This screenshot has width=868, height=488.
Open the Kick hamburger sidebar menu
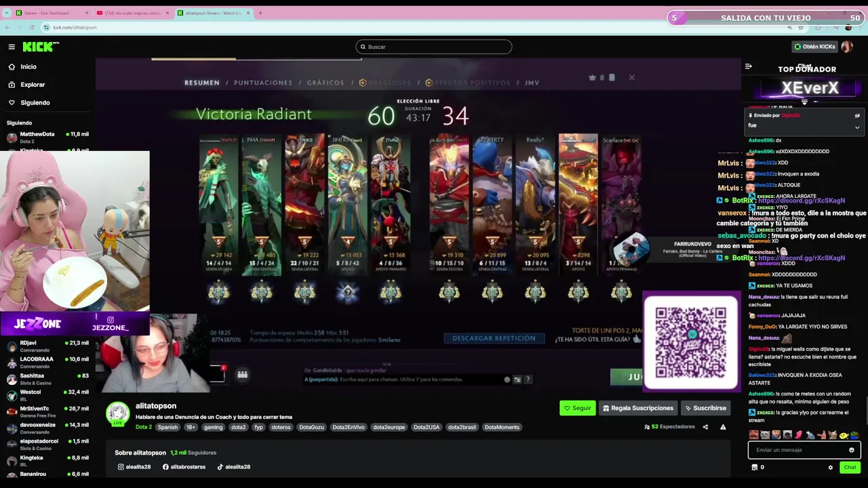(12, 47)
